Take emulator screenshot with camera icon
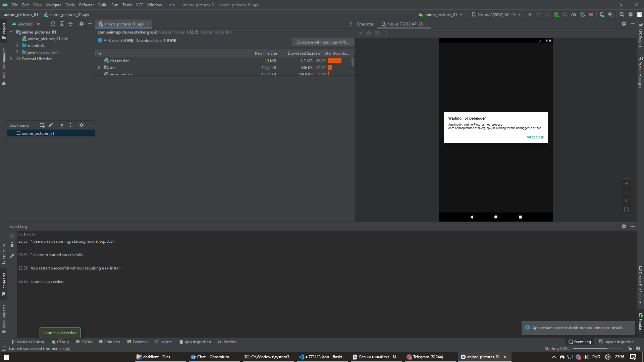 coord(369,34)
